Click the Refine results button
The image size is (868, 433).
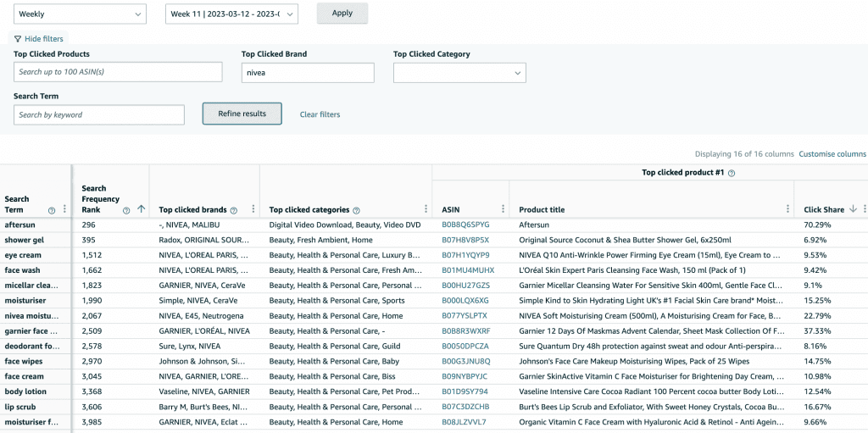(x=242, y=114)
